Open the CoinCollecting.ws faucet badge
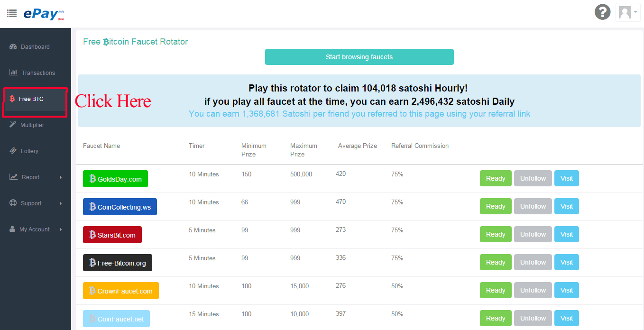The image size is (644, 330). click(x=120, y=207)
